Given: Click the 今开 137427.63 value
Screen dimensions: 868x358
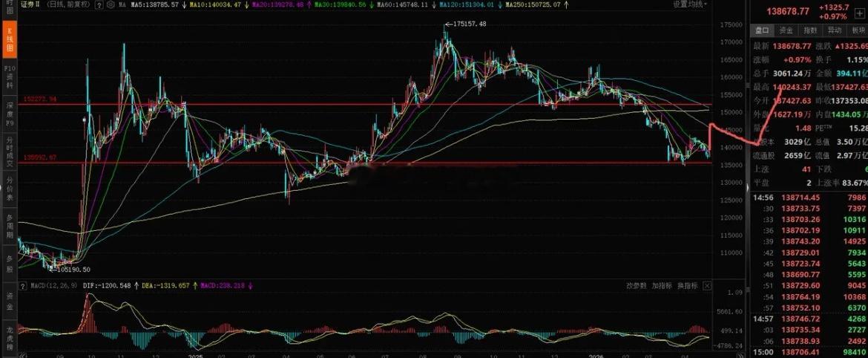Looking at the screenshot, I should coord(792,101).
